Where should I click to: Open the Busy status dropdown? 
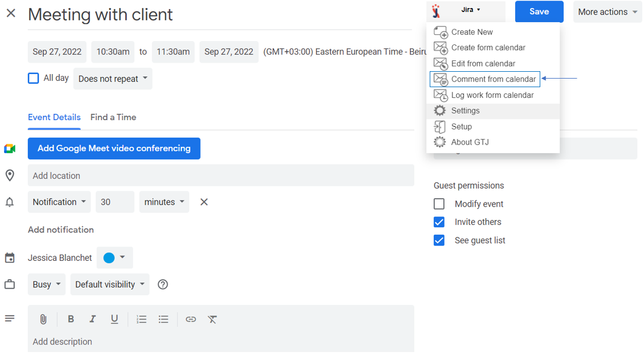(x=47, y=285)
